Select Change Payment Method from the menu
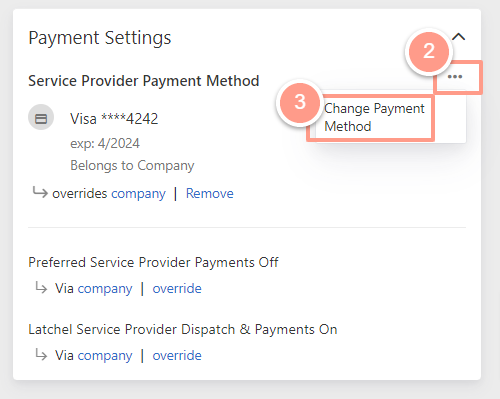This screenshot has height=399, width=500. pyautogui.click(x=374, y=117)
